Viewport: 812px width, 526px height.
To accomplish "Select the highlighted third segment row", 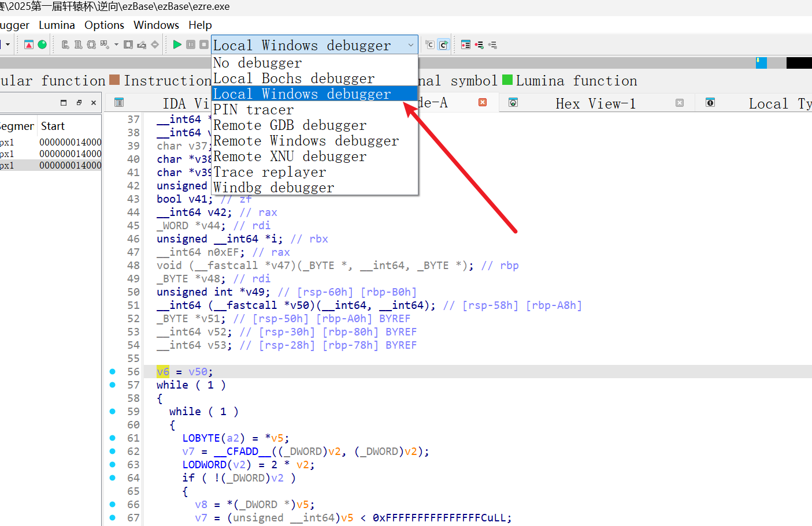I will [x=51, y=165].
